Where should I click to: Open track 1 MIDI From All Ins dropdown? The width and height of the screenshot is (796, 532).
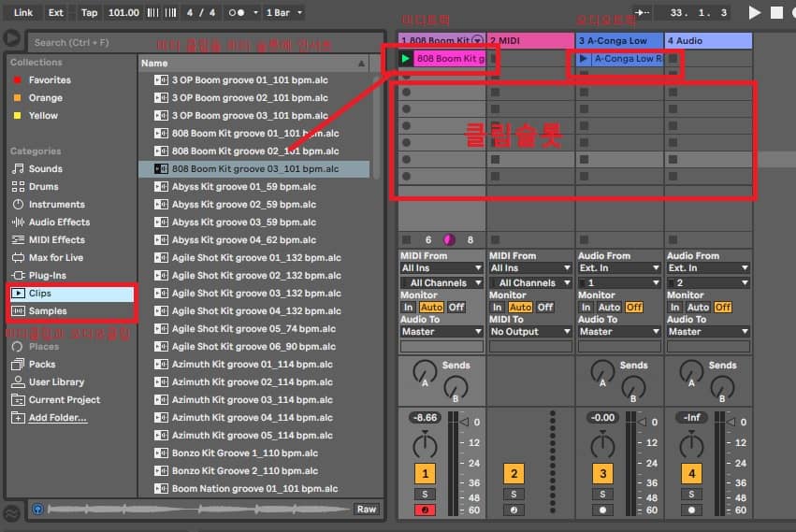click(x=441, y=268)
